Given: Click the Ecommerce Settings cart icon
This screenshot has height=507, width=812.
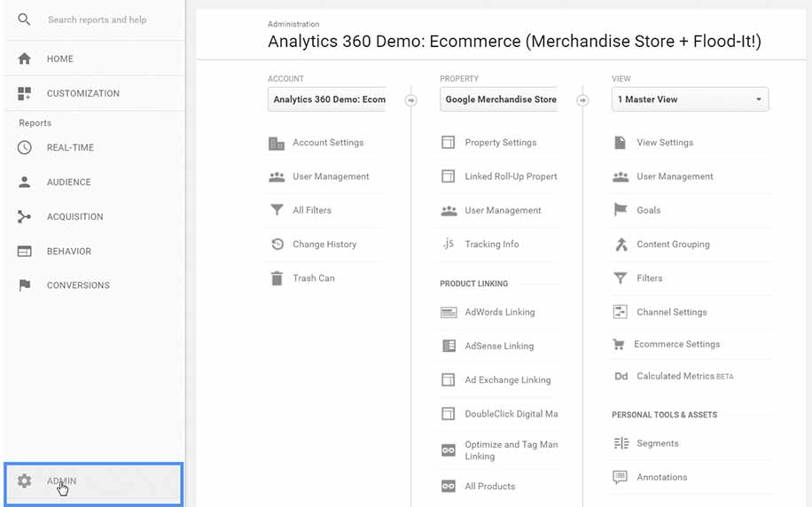Looking at the screenshot, I should pyautogui.click(x=619, y=345).
